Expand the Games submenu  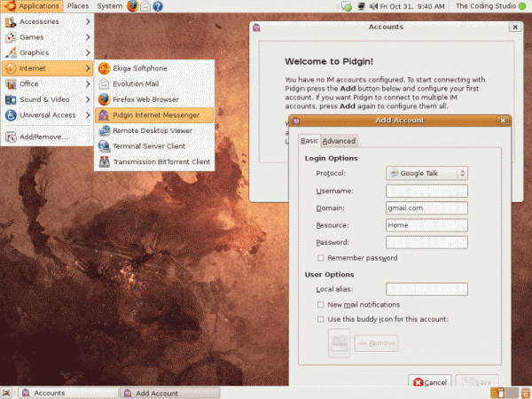click(x=47, y=37)
